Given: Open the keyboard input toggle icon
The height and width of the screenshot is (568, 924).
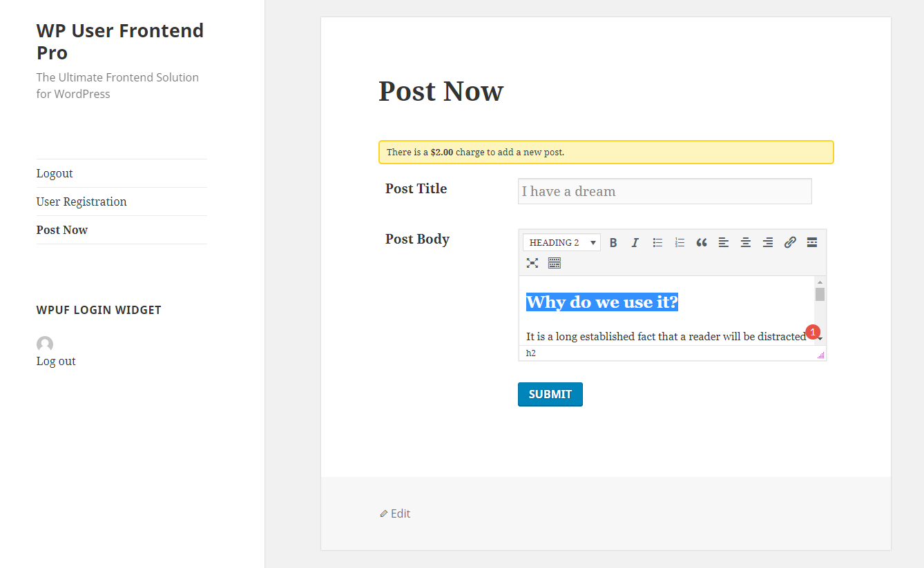Looking at the screenshot, I should coord(554,263).
